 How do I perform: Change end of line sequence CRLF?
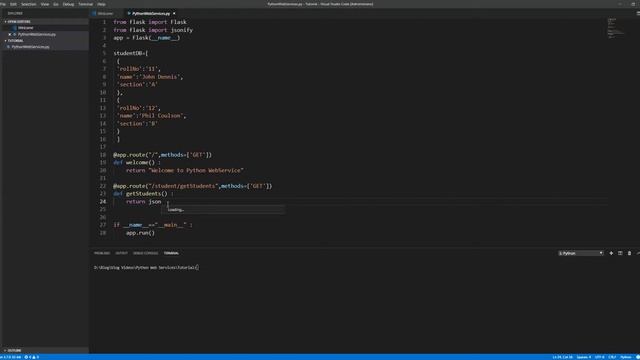tap(612, 357)
